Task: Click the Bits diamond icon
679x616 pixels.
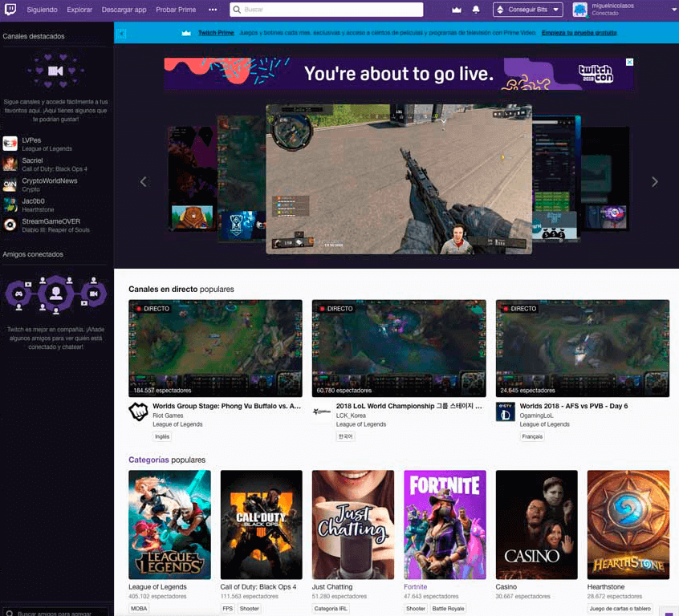Action: [x=500, y=10]
